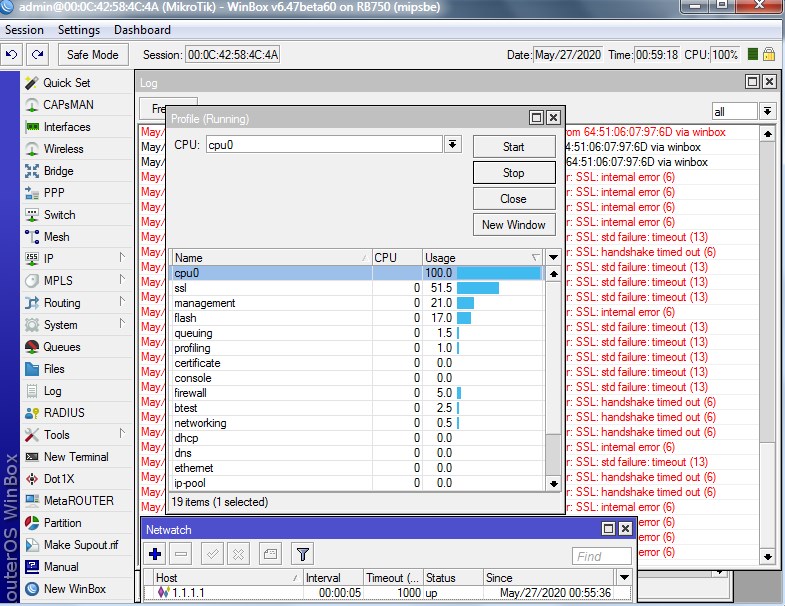
Task: Click the Netwatch filter funnel icon
Action: tap(302, 554)
